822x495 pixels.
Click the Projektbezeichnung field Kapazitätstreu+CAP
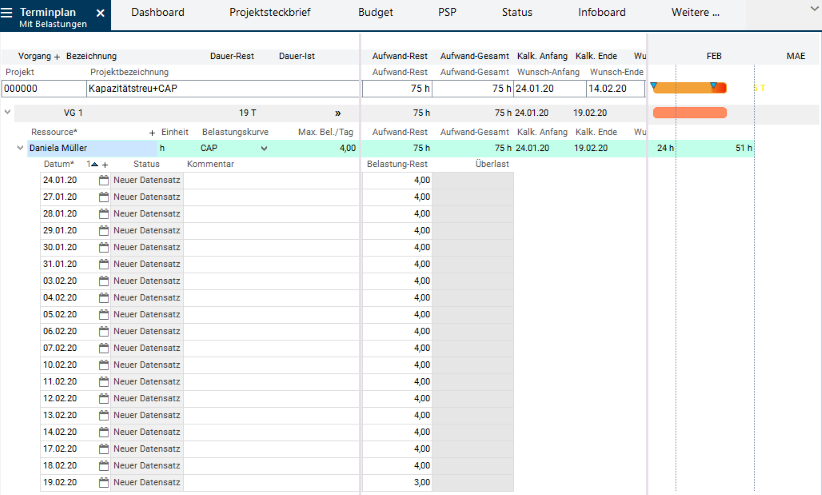point(220,88)
